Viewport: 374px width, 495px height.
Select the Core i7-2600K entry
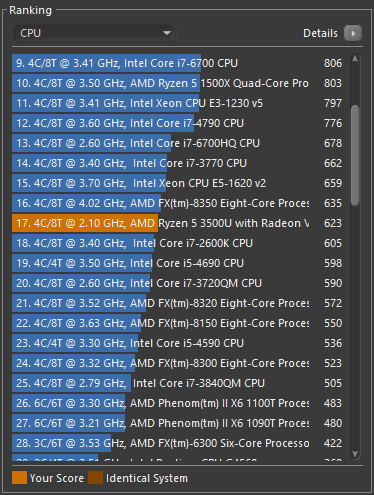pyautogui.click(x=178, y=243)
